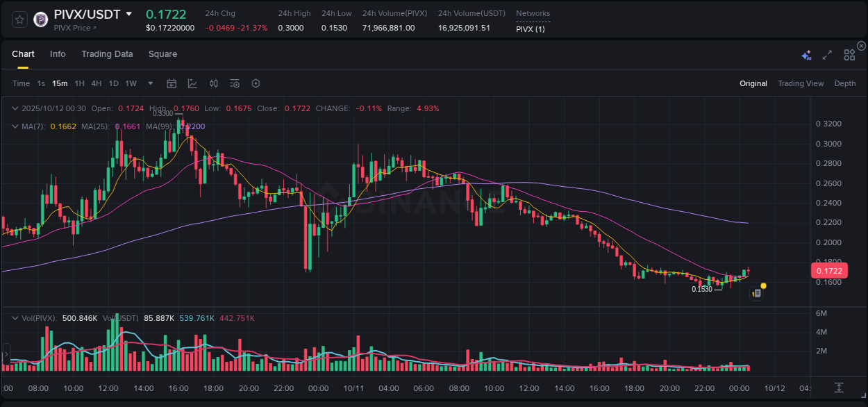Open the PIVX/USDT pair selector dropdown
Viewport: 868px width, 407px height.
point(129,14)
